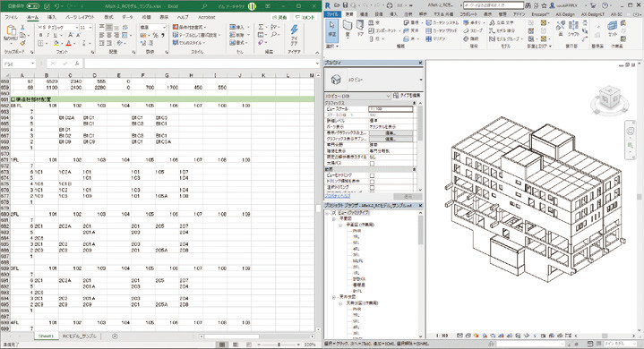Viewport: 644px width, 349px height.
Task: Open Conditional Formatting dropdown in Excel
Action: (x=190, y=27)
